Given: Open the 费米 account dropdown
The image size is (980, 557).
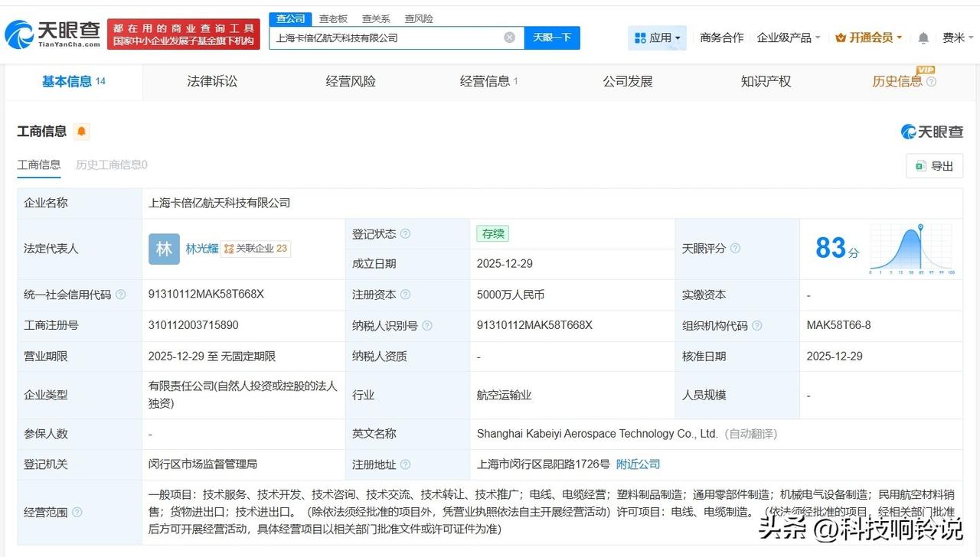Looking at the screenshot, I should (955, 37).
